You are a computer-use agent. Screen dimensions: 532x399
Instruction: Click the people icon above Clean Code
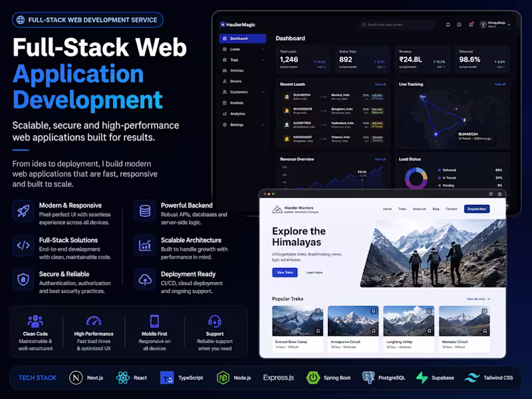click(35, 321)
